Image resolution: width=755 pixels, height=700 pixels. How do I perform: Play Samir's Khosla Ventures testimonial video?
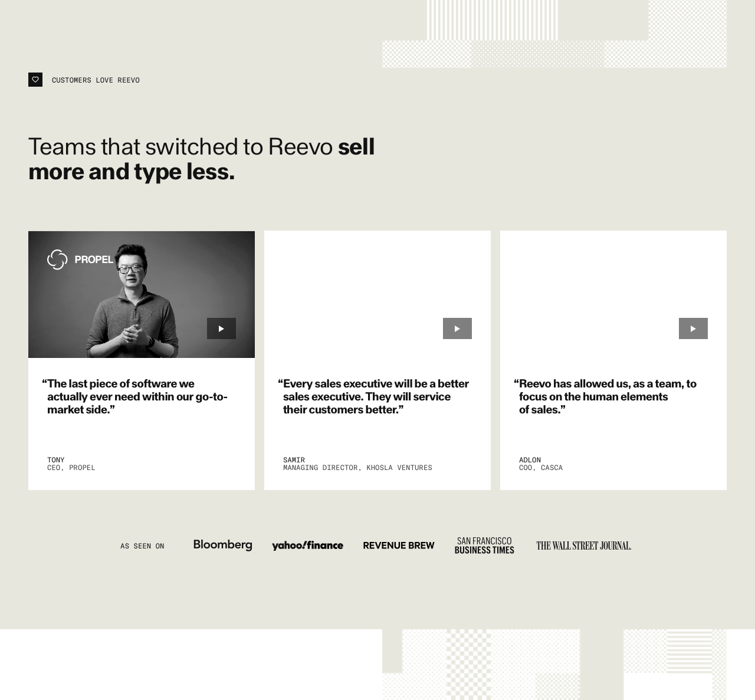pyautogui.click(x=457, y=328)
